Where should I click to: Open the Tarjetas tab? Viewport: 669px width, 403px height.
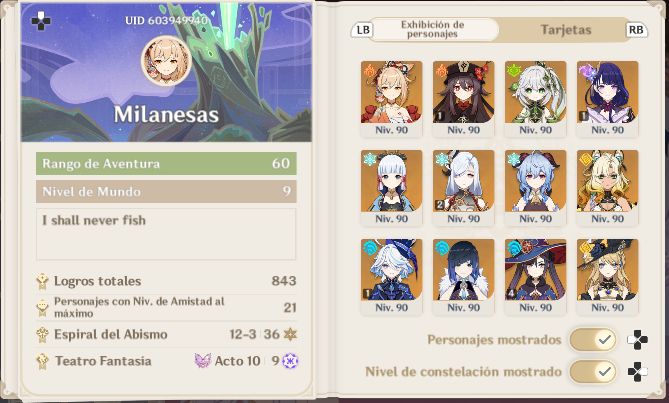(566, 29)
